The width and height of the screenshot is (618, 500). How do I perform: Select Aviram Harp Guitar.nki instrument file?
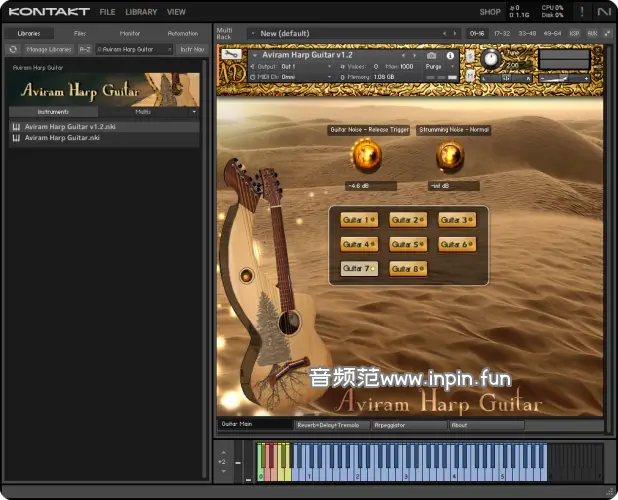[x=62, y=138]
